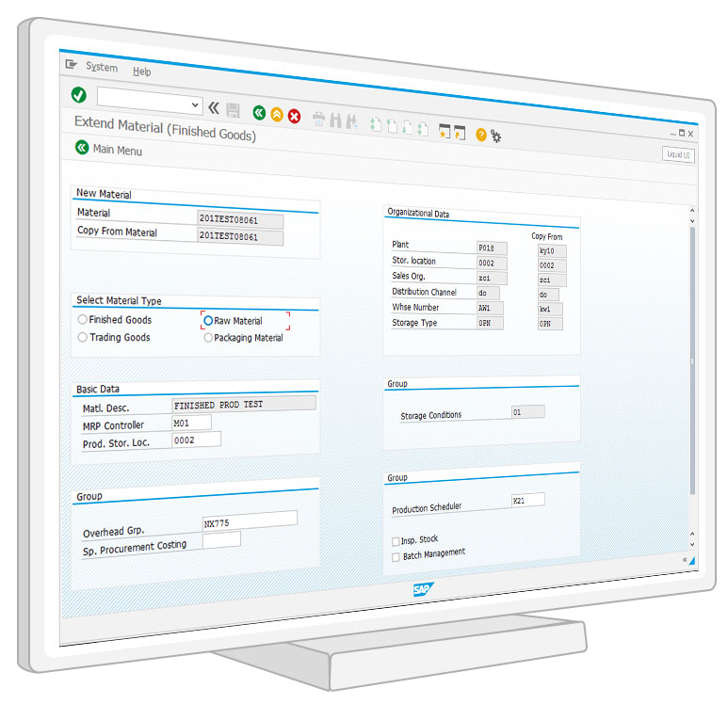Open the Customize Layout gear icon

tap(496, 136)
